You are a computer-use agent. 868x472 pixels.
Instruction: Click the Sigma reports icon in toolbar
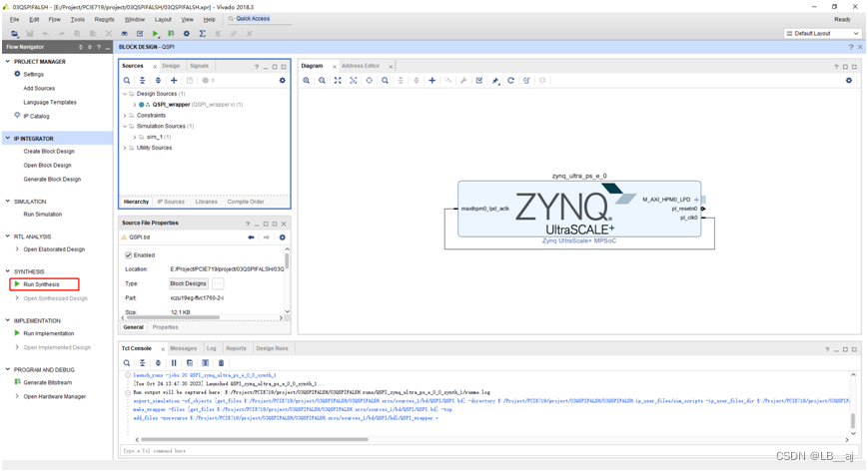(x=202, y=34)
